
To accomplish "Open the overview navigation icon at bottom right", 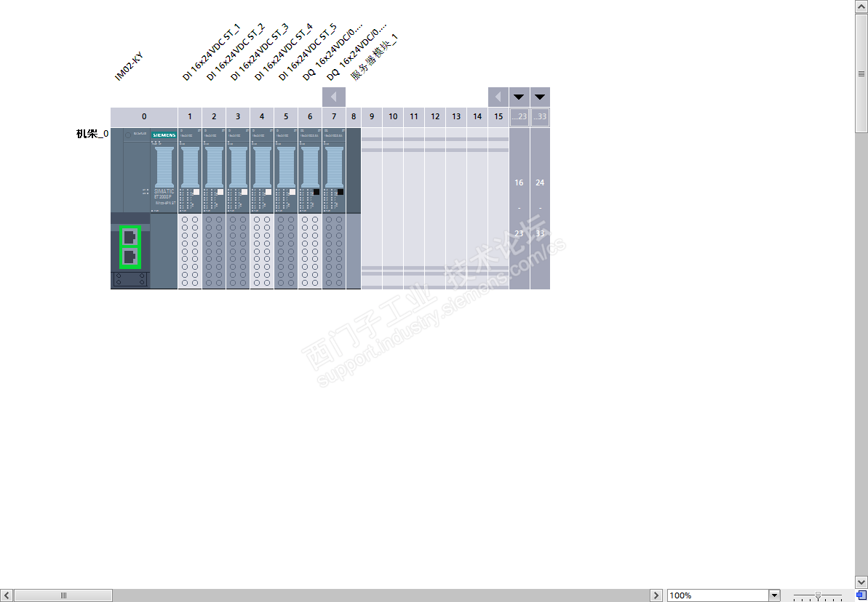I will [860, 595].
